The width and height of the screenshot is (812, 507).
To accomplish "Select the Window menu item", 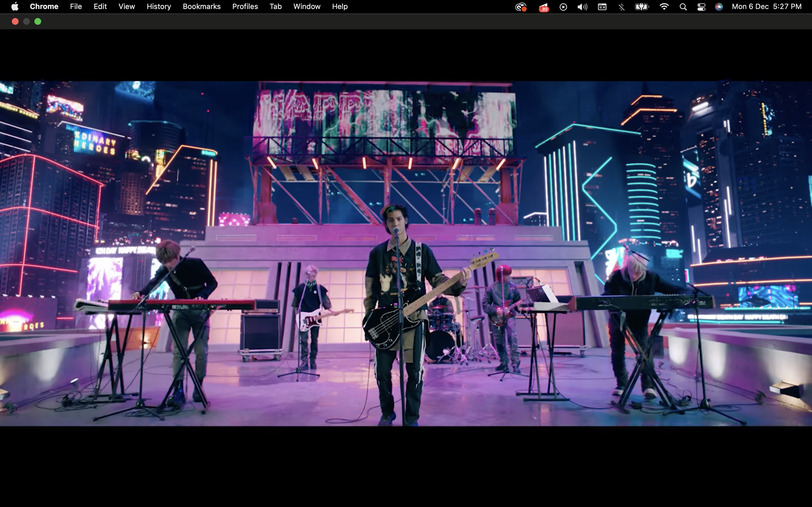I will [306, 6].
